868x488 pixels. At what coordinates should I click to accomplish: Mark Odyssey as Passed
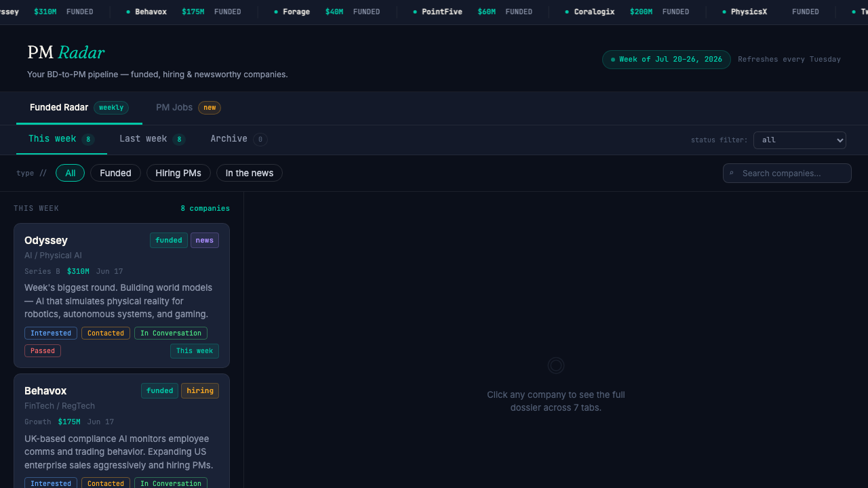[x=43, y=351]
